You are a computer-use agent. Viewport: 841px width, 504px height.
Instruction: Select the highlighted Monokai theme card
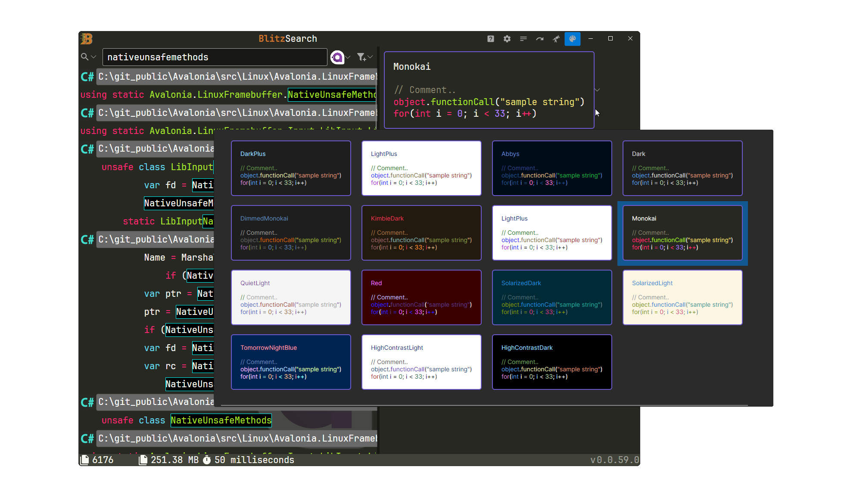[682, 233]
